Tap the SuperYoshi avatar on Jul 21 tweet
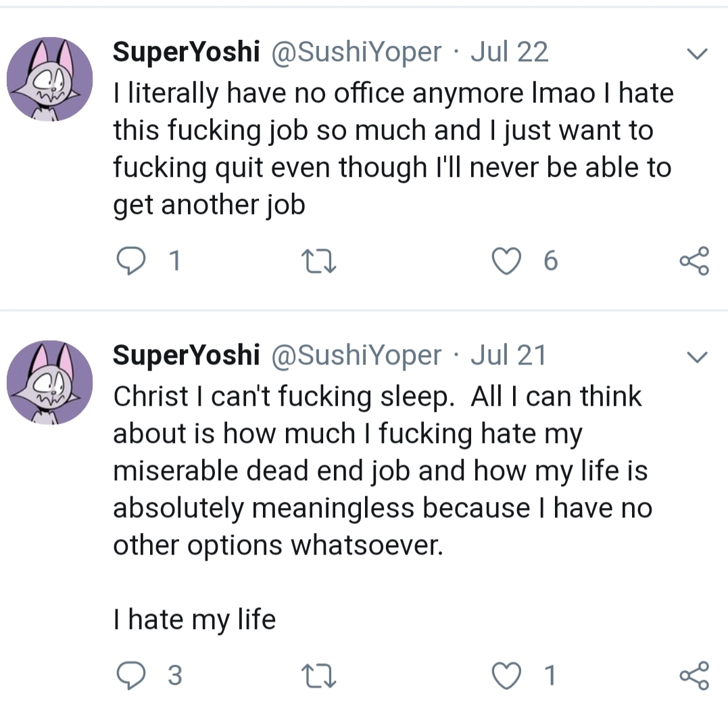The image size is (728, 719). coord(49,382)
